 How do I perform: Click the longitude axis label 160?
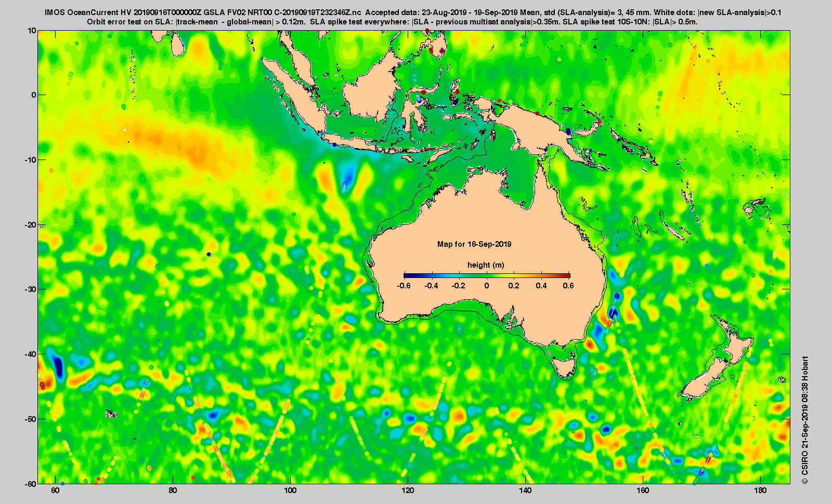point(643,490)
